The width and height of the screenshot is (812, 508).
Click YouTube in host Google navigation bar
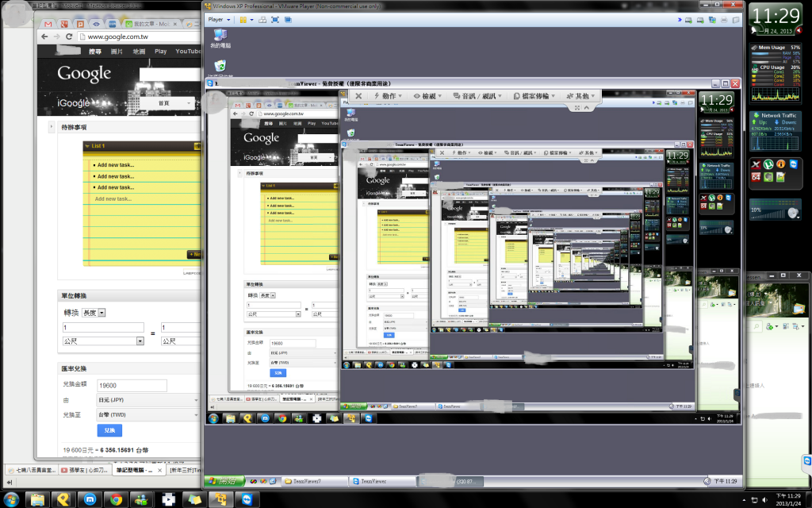tap(188, 52)
